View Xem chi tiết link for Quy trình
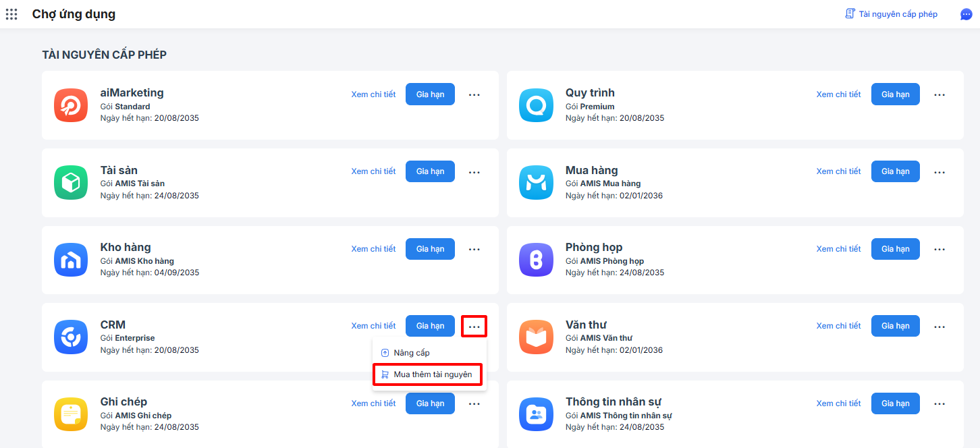980x448 pixels. point(838,94)
